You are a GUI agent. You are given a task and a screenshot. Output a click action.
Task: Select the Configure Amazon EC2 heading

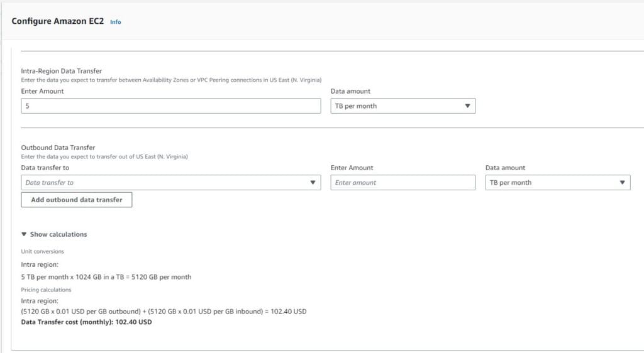[x=57, y=21]
